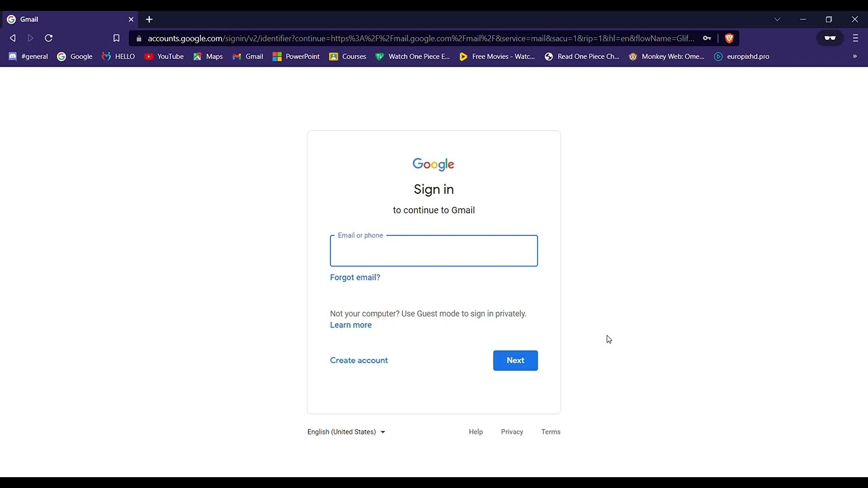The width and height of the screenshot is (868, 488).
Task: Bookmark this page with the bookmark icon
Action: point(116,39)
